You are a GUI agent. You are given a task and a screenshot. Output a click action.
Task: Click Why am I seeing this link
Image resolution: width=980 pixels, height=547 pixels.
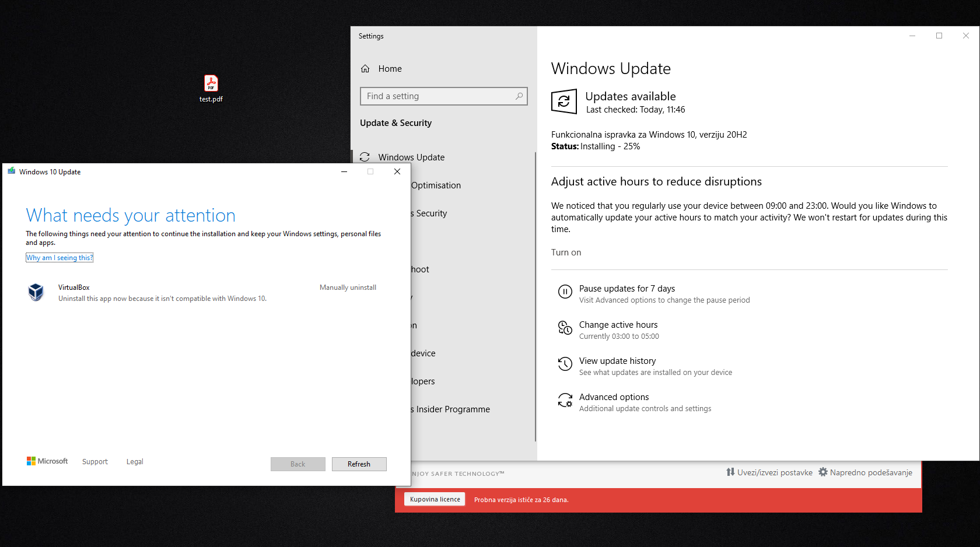60,258
